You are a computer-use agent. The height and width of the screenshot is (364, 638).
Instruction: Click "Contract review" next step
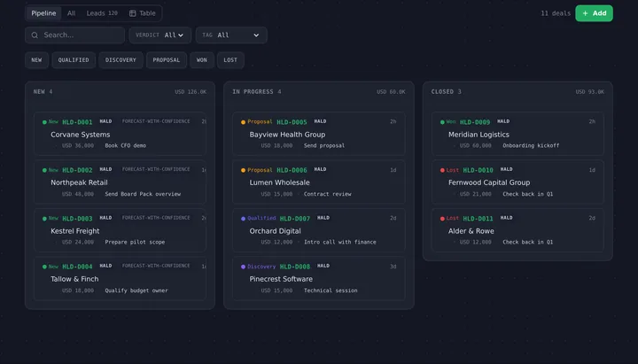click(x=328, y=194)
